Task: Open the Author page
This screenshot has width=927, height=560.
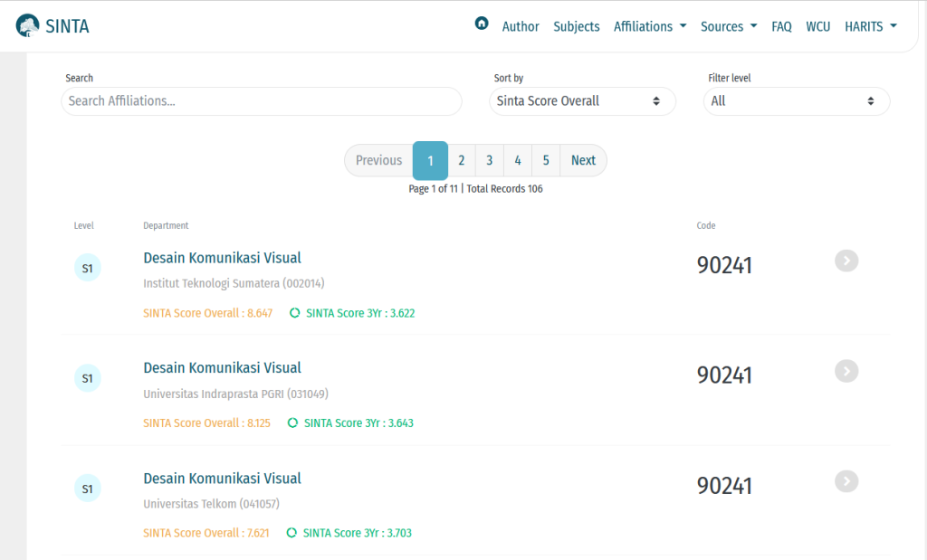Action: click(521, 26)
